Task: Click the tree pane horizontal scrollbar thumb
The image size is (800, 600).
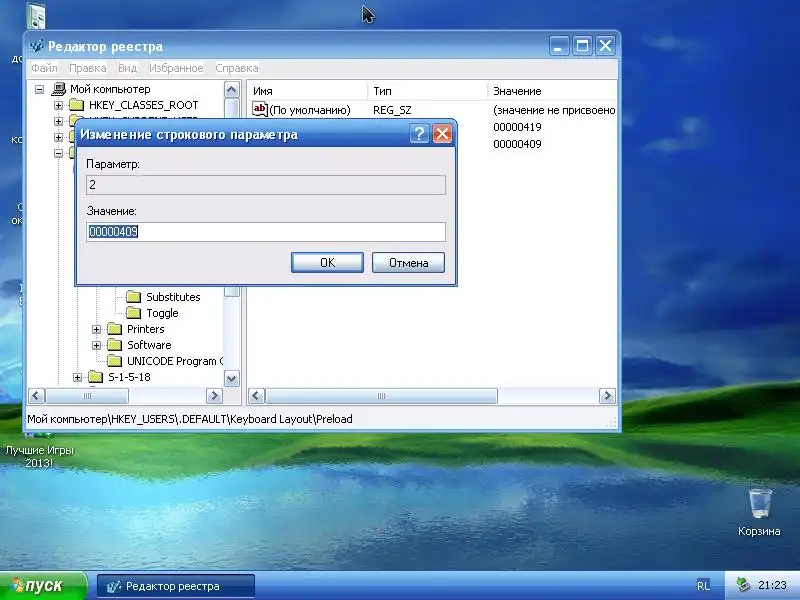Action: pos(87,396)
